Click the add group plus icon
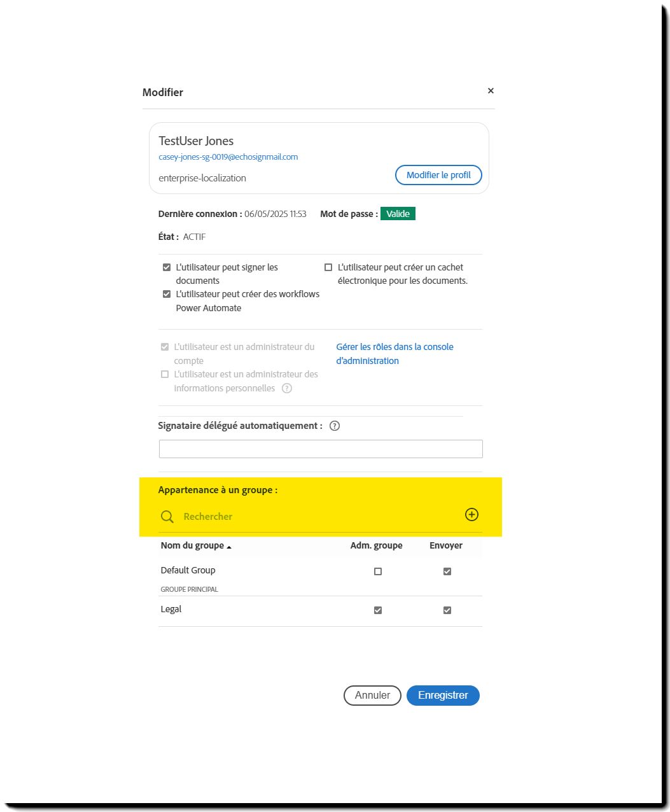The height and width of the screenshot is (812, 670). pyautogui.click(x=471, y=515)
